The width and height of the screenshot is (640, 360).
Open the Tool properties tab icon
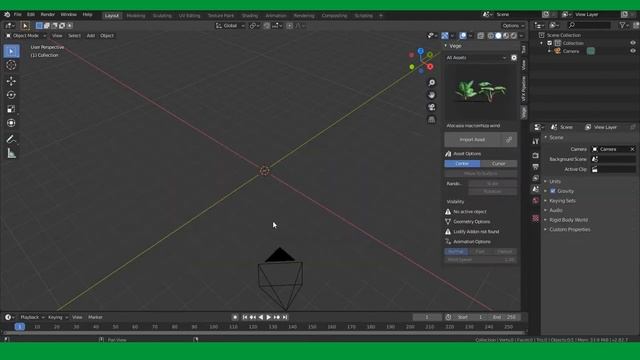[x=536, y=141]
